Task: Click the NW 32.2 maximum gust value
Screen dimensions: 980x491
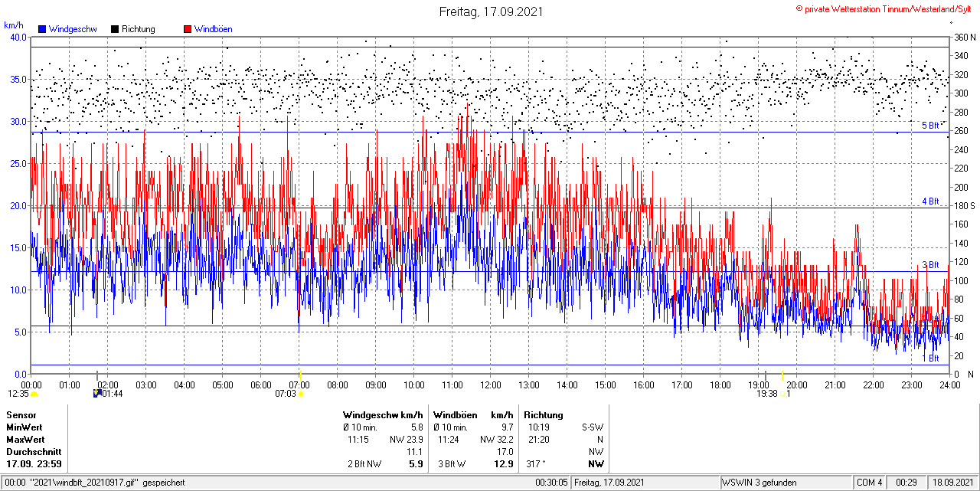Action: pos(497,440)
